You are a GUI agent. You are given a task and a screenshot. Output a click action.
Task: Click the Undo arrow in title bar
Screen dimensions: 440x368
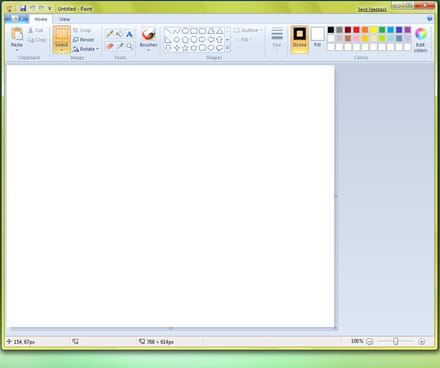(32, 8)
